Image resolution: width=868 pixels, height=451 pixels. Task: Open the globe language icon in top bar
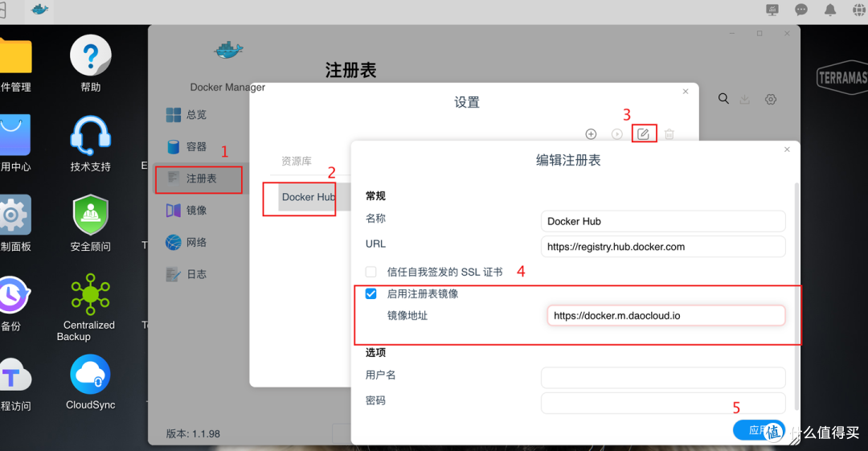(x=860, y=10)
